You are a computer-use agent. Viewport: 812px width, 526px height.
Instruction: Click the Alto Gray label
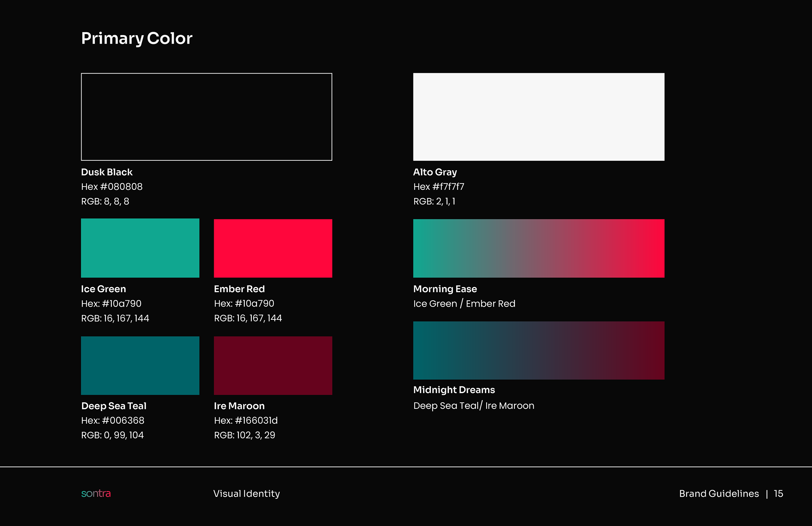click(x=435, y=172)
